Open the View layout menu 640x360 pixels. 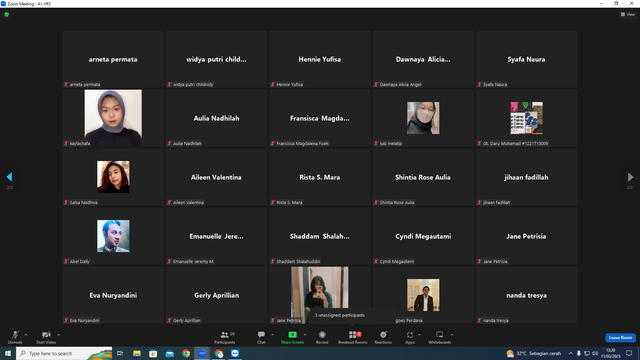628,14
